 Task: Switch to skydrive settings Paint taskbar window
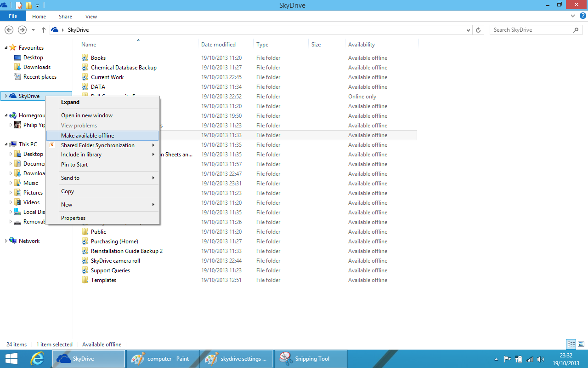click(237, 359)
